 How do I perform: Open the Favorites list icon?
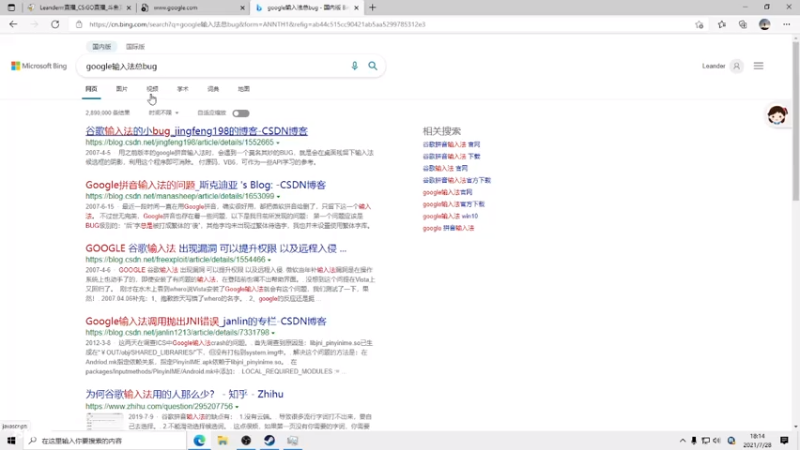721,24
